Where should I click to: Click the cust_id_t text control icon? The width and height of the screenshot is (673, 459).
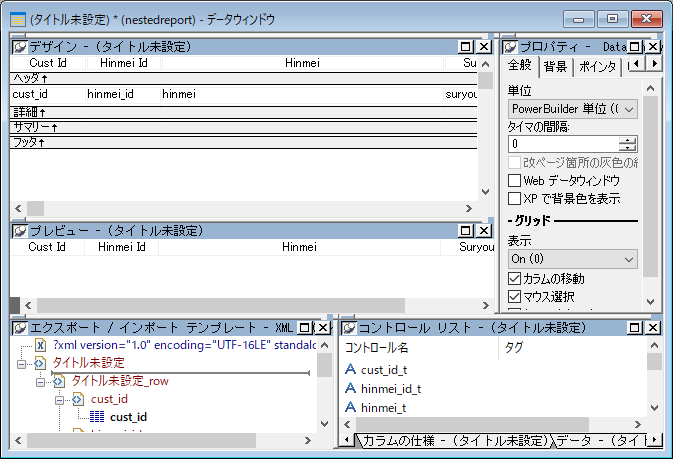[350, 370]
